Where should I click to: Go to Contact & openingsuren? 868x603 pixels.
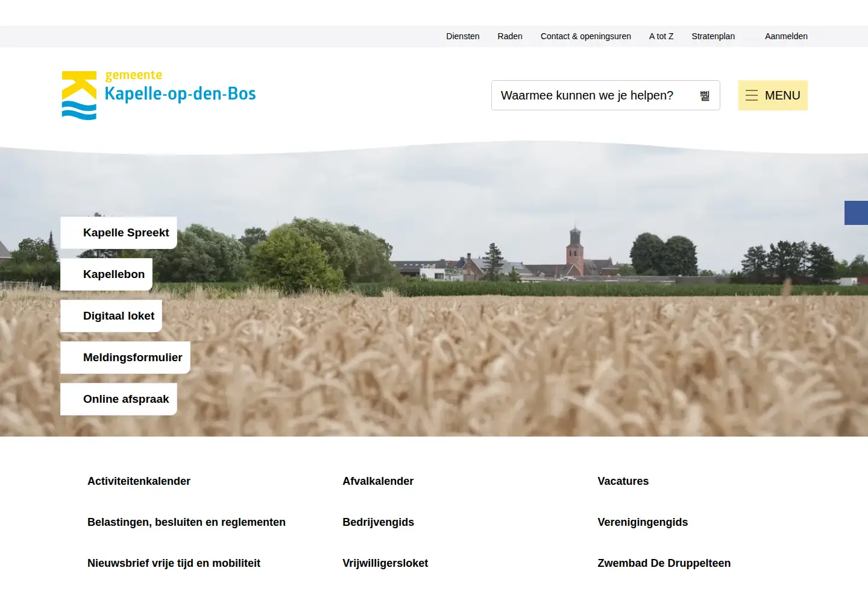pyautogui.click(x=586, y=36)
